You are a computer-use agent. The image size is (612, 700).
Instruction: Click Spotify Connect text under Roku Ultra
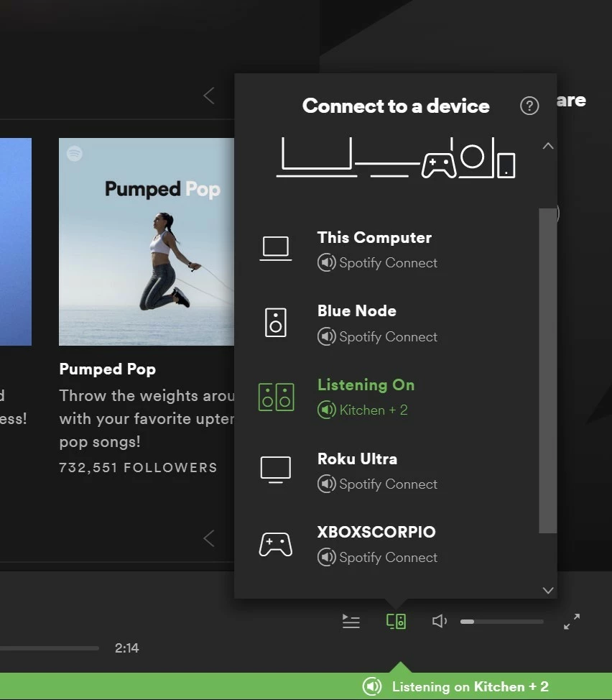click(388, 484)
